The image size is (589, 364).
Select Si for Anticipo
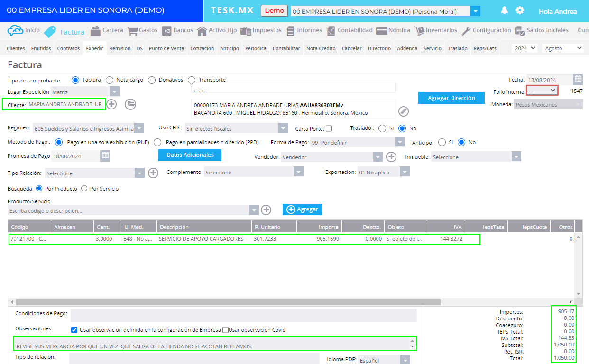pyautogui.click(x=442, y=142)
